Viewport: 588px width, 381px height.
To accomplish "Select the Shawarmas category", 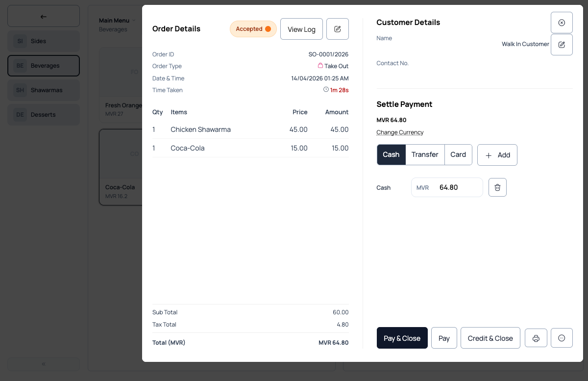I will (44, 90).
